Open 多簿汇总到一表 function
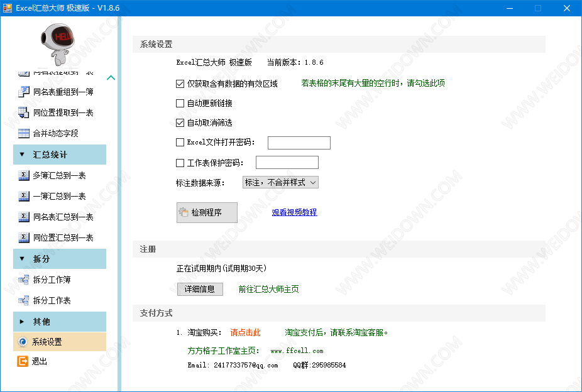The width and height of the screenshot is (582, 392). pos(59,175)
